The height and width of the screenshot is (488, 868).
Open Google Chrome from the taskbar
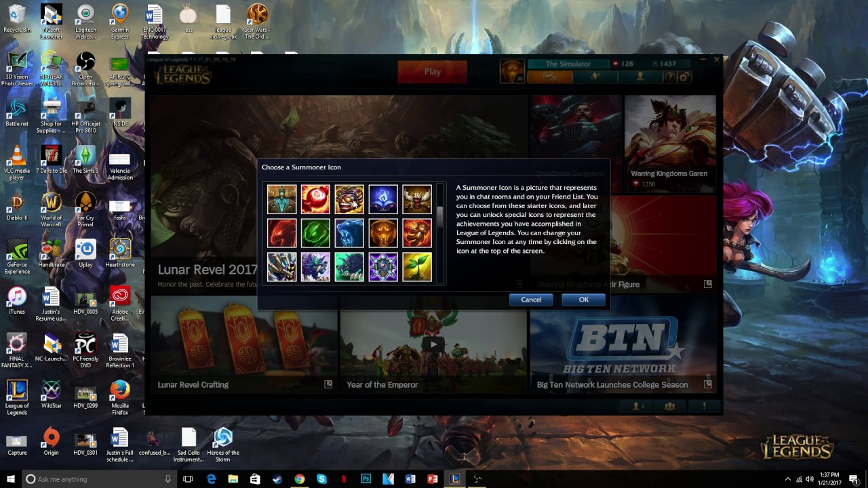(299, 479)
